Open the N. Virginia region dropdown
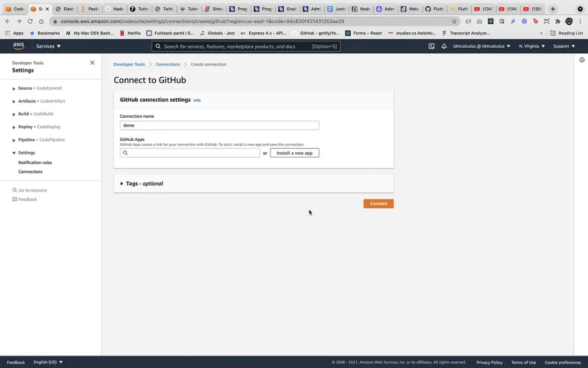The height and width of the screenshot is (368, 588). click(532, 46)
